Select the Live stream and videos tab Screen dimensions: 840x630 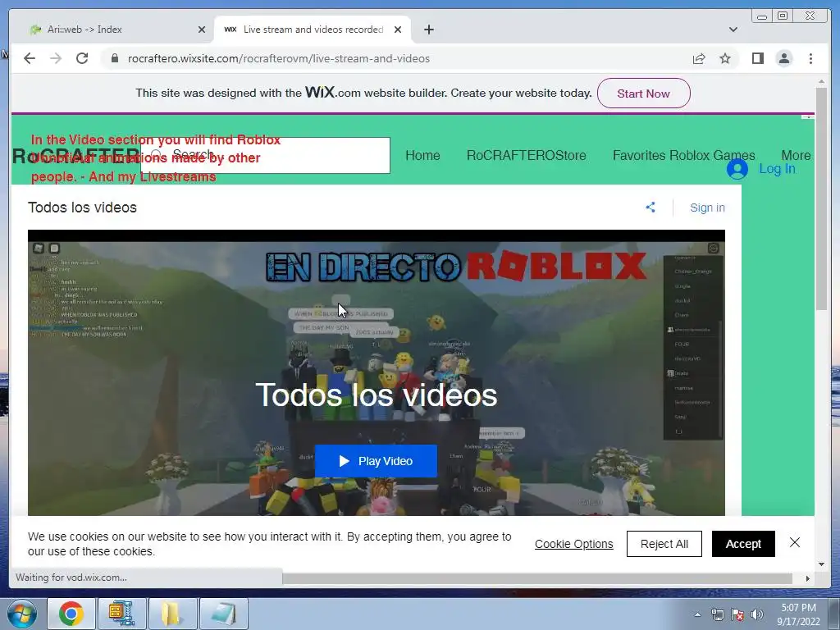[x=313, y=30]
